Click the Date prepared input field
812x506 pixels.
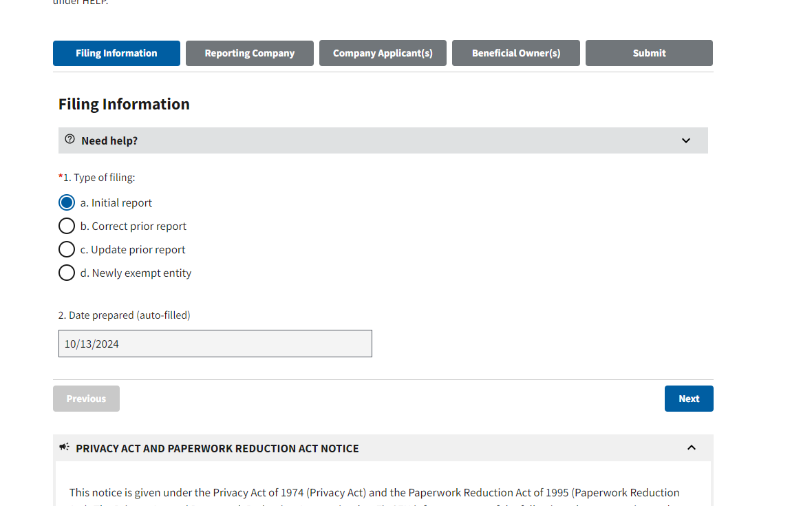pyautogui.click(x=215, y=344)
